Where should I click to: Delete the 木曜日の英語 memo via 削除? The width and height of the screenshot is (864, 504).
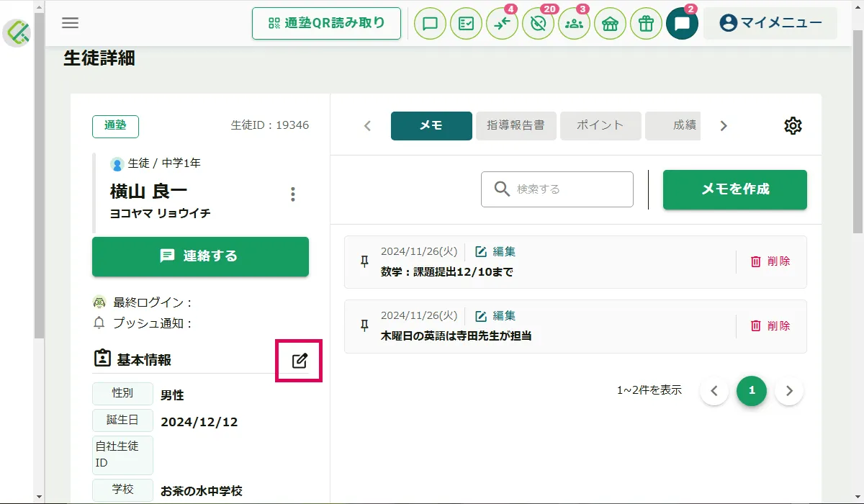[770, 325]
